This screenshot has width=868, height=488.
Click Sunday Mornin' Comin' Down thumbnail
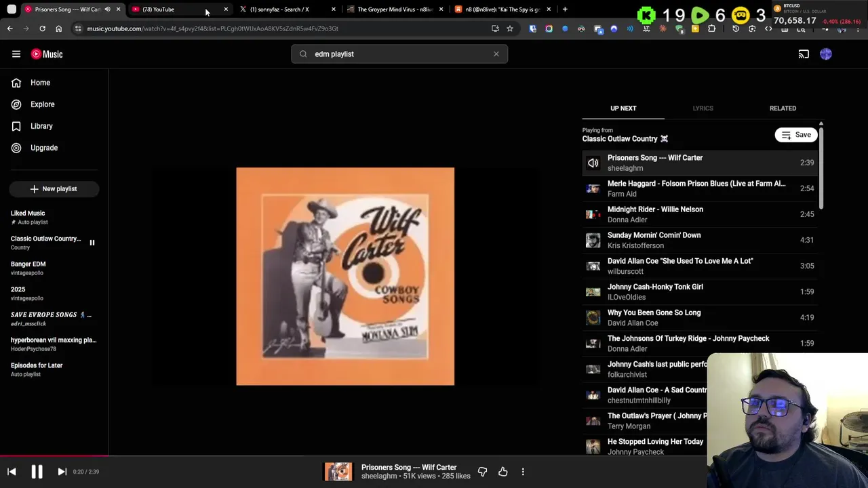click(593, 240)
